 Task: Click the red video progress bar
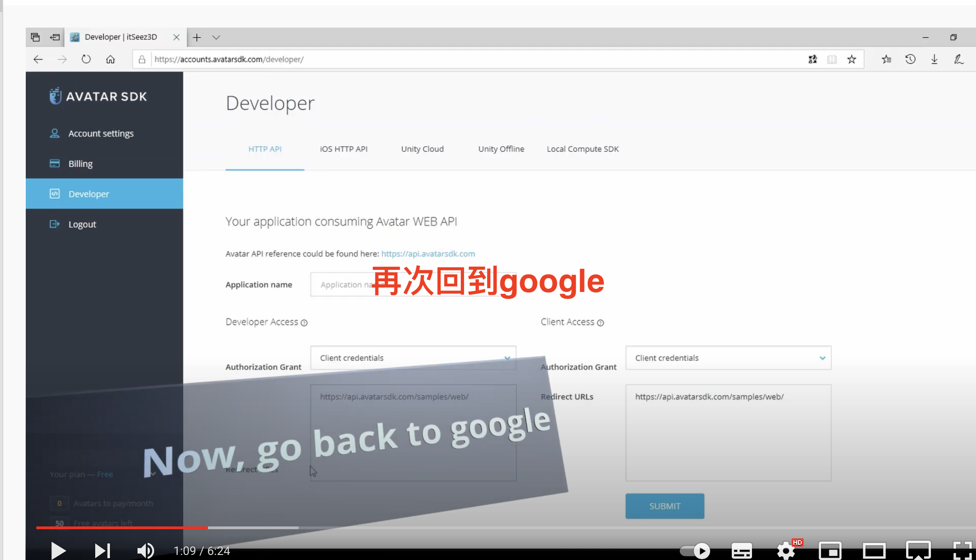click(x=122, y=527)
